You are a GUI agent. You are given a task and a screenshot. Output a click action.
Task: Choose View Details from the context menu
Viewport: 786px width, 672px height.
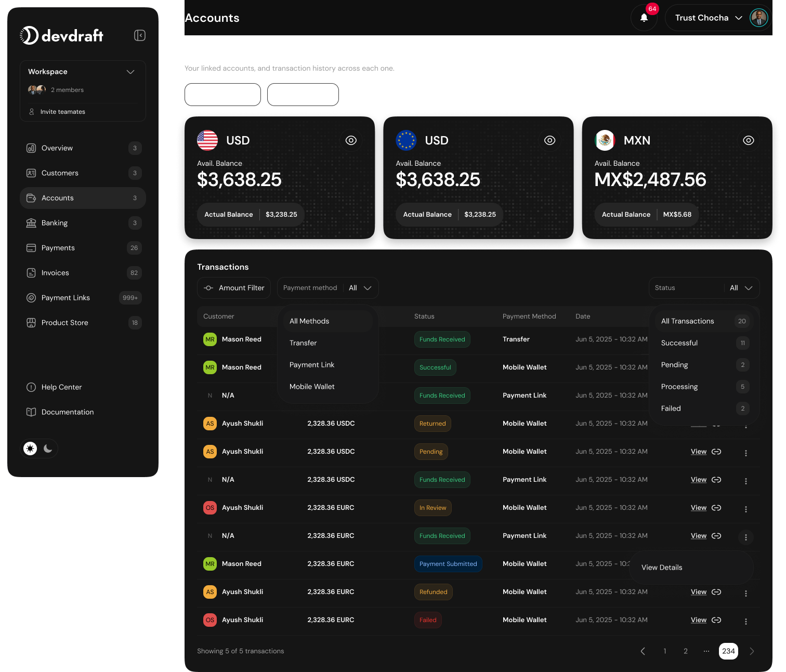[x=661, y=567]
